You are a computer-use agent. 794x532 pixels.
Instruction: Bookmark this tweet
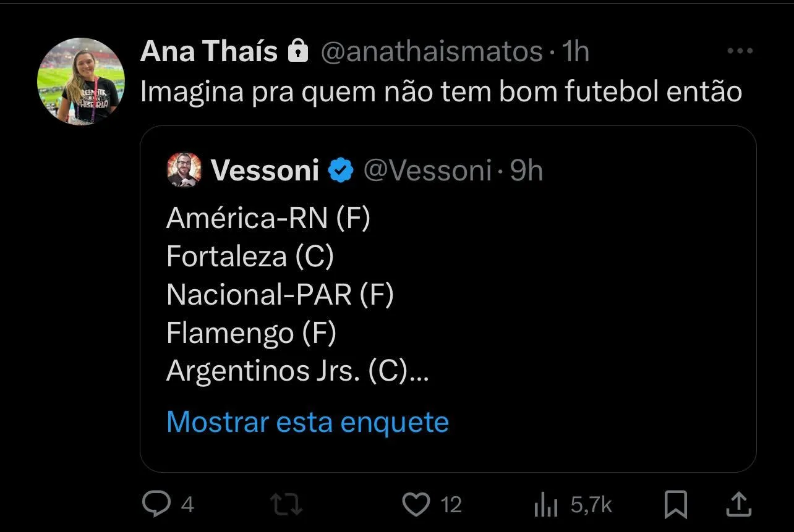click(x=675, y=504)
